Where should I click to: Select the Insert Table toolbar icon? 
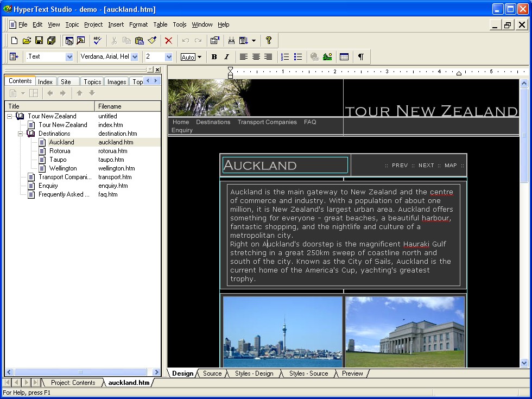[344, 56]
